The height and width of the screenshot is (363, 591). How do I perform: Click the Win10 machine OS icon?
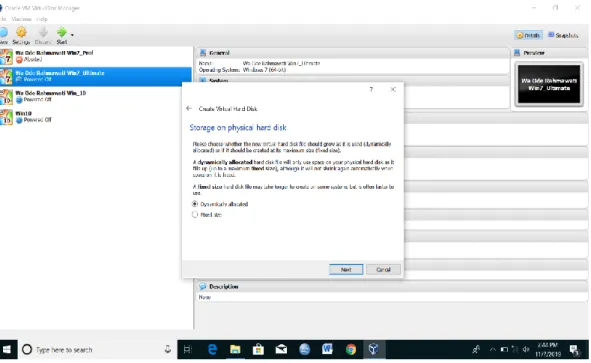[6, 117]
